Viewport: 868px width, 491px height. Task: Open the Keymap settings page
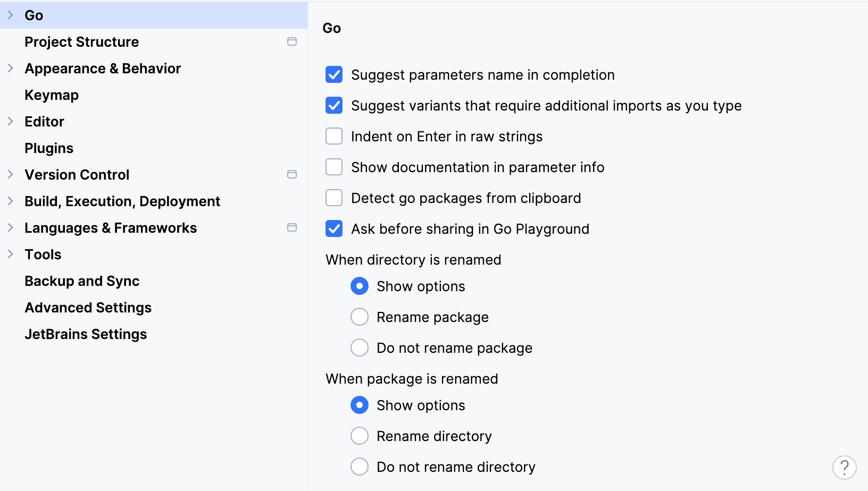52,95
